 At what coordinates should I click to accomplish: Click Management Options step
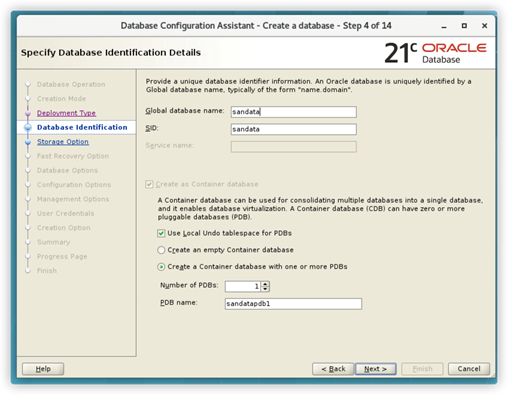pos(73,199)
